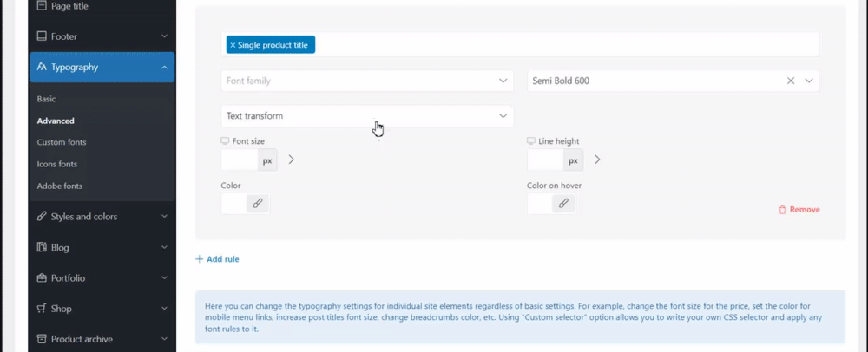Open Page title in the sidebar
868x352 pixels.
102,6
